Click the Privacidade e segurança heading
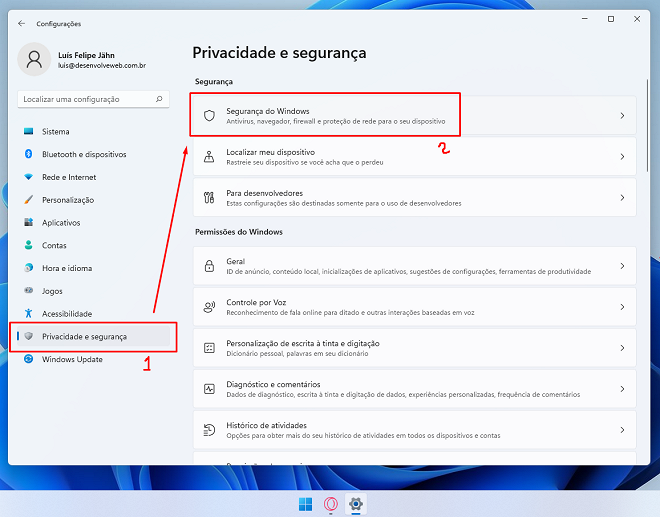The height and width of the screenshot is (517, 660). tap(279, 53)
